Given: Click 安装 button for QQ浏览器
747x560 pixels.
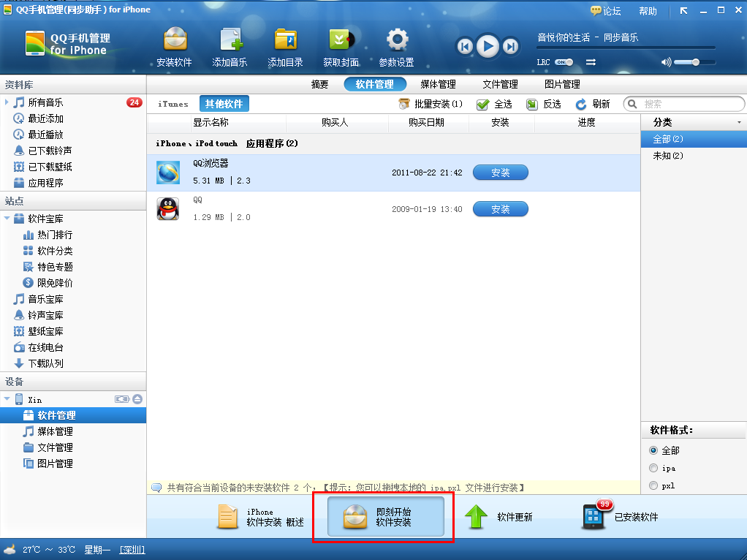Looking at the screenshot, I should (x=500, y=173).
